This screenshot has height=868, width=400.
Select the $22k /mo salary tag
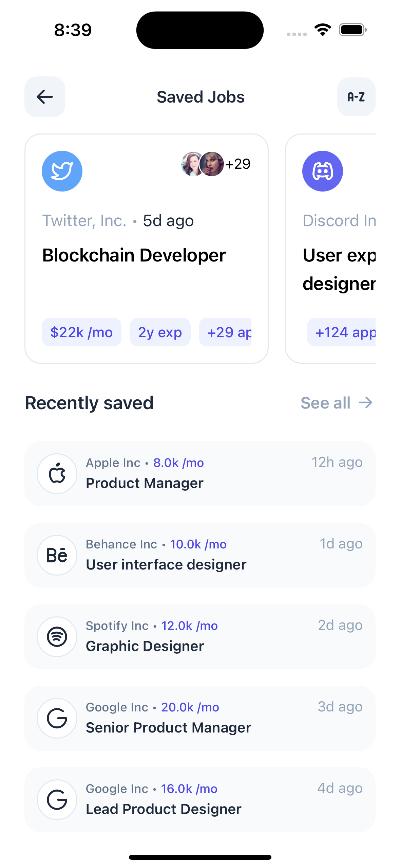click(x=81, y=332)
